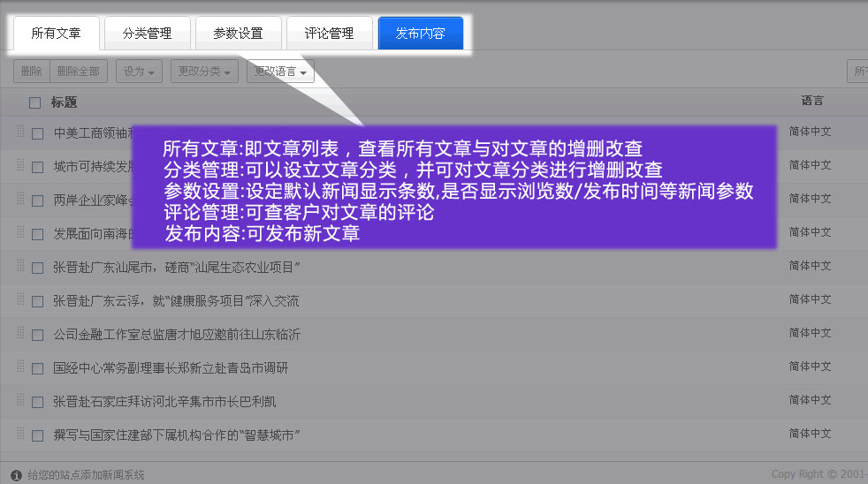
Task: Click the 参数设置 tab
Action: click(x=238, y=34)
